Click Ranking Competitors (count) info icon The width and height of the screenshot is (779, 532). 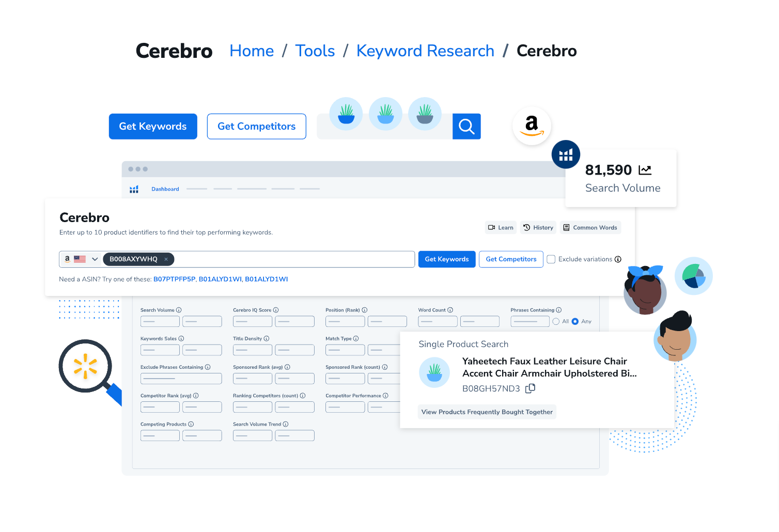click(303, 396)
